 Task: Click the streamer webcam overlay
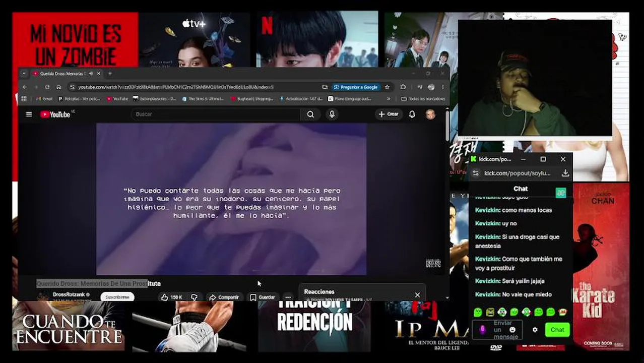click(535, 78)
